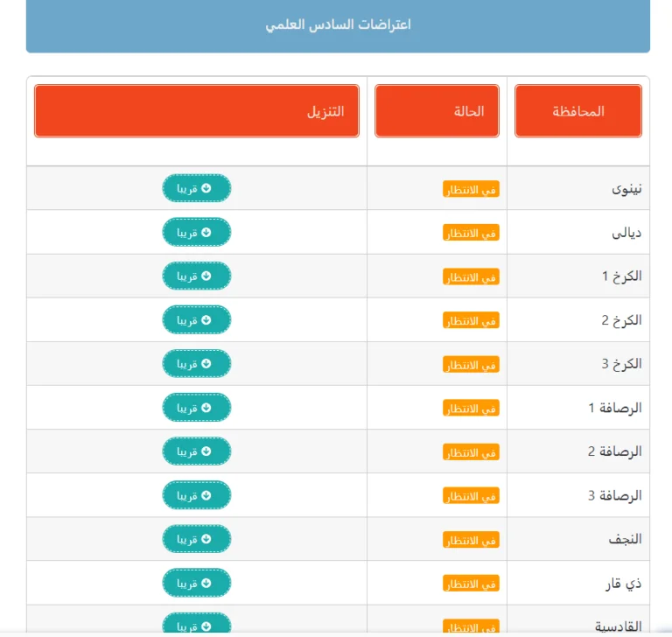Click the في الانتظار status badge for نينوى
The image size is (672, 637).
point(471,190)
